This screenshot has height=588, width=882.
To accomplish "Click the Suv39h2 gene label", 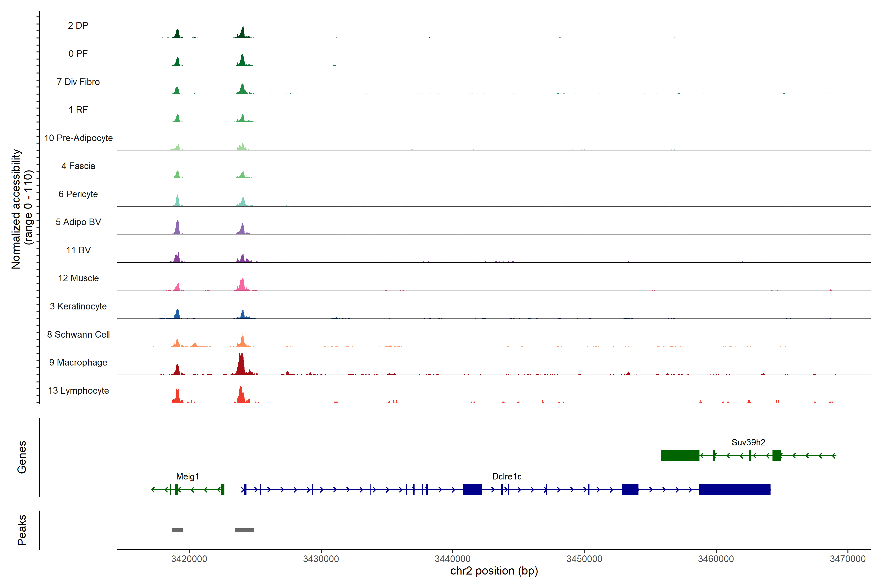I will tap(748, 442).
